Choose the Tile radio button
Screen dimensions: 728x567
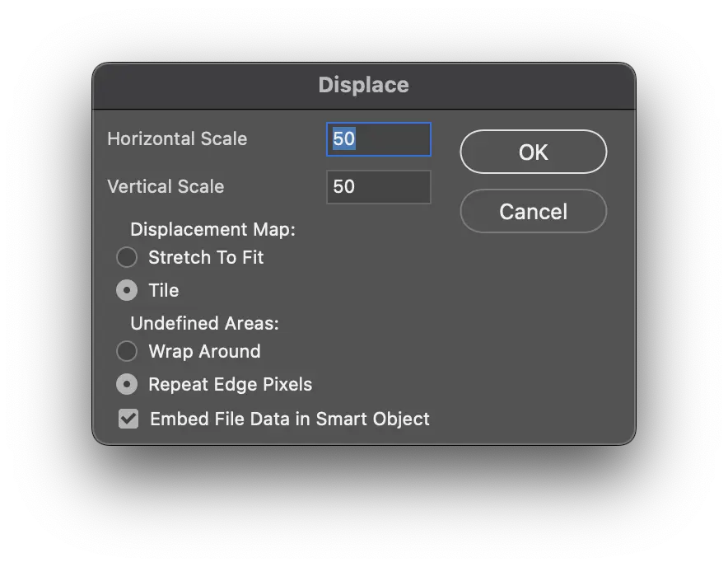127,290
